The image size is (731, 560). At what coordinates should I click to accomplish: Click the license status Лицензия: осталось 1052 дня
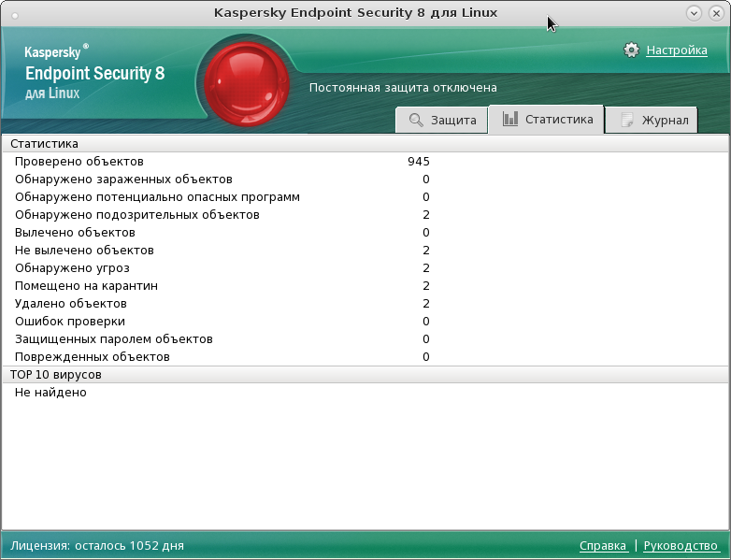(x=97, y=546)
